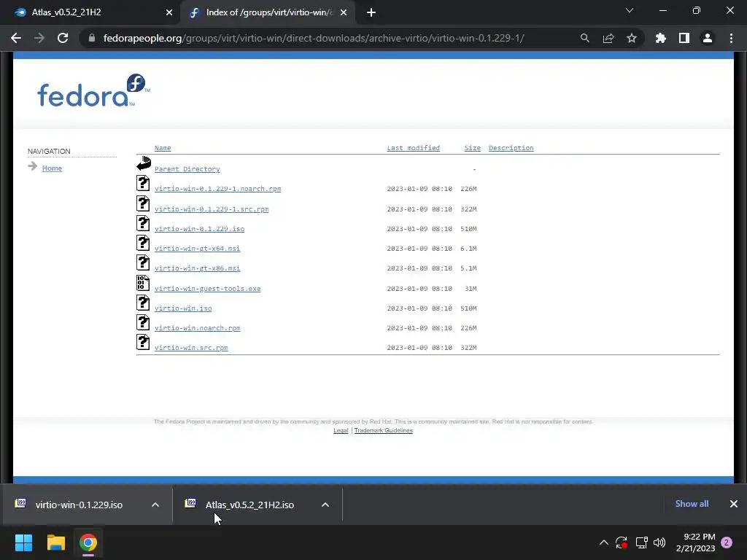Expand options for Atlas_v0.5.2_21H2.iso download
Viewport: 747px width, 560px height.
pos(325,505)
